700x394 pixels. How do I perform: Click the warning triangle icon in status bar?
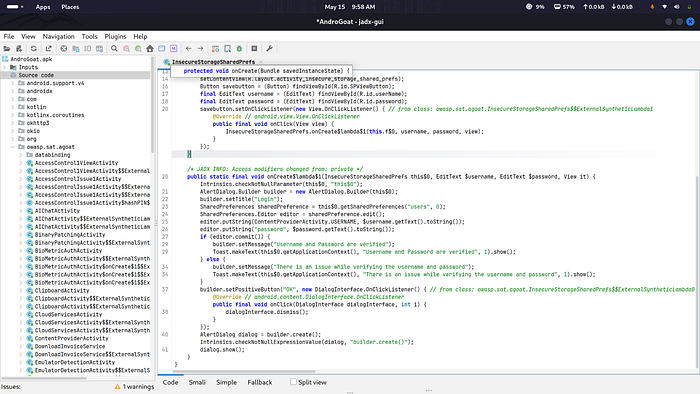tap(117, 387)
